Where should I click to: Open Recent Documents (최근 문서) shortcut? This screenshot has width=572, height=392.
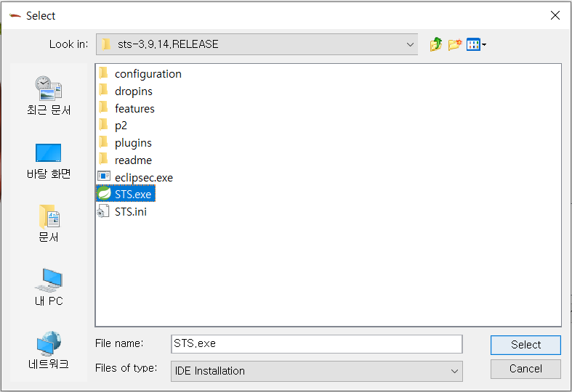pos(49,95)
